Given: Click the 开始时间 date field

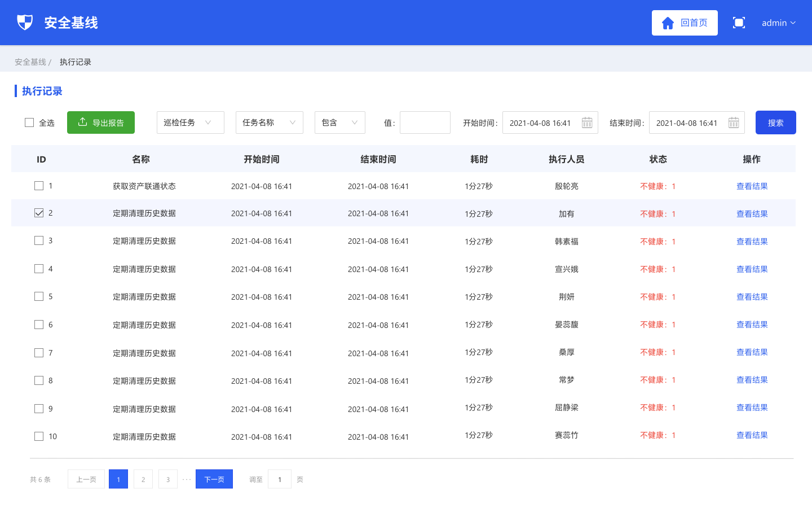Looking at the screenshot, I should click(x=550, y=122).
